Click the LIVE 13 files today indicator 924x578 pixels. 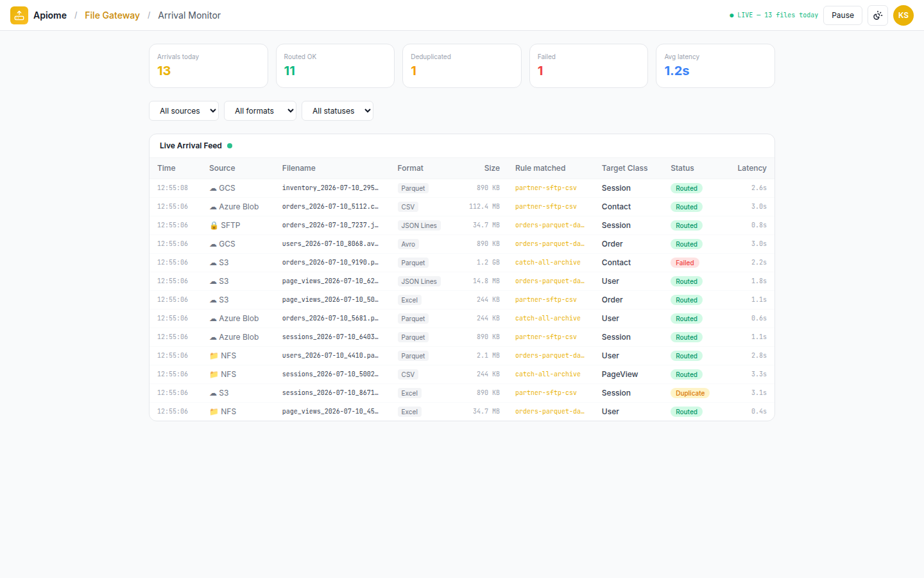[774, 15]
